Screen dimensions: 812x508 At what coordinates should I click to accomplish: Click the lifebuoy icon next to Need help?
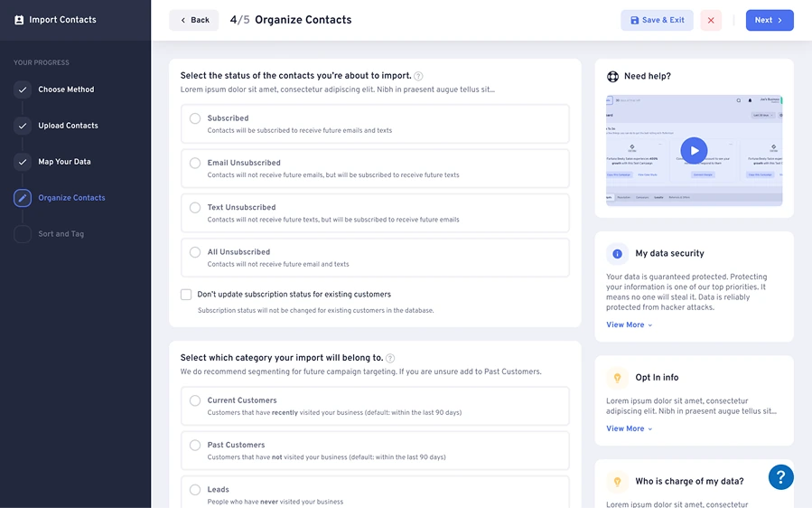[x=612, y=76]
